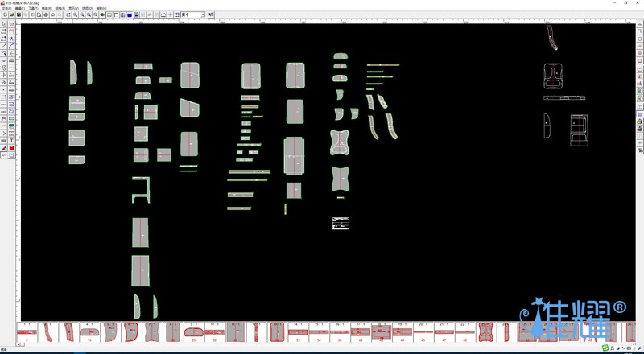Screen dimensions: 644x354
Task: Open the last menu bar item
Action: click(x=101, y=8)
